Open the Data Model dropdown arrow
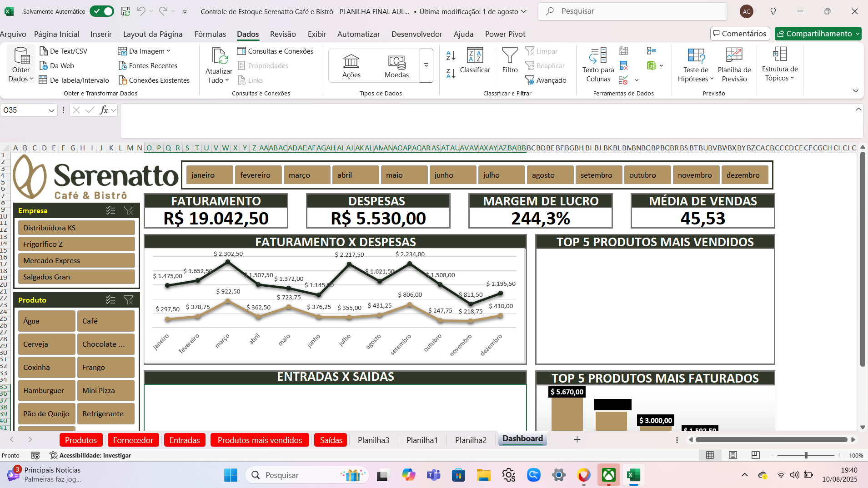Image resolution: width=868 pixels, height=488 pixels. tap(661, 65)
